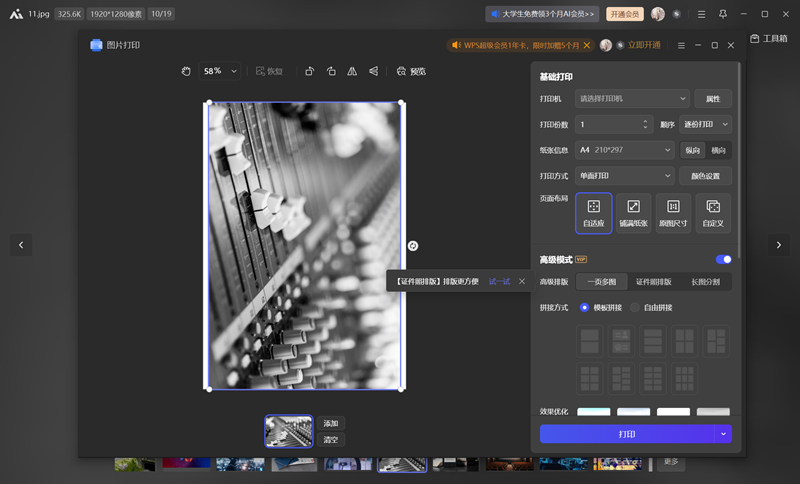Expand the A4 paper size dropdown
This screenshot has height=484, width=800.
(625, 150)
